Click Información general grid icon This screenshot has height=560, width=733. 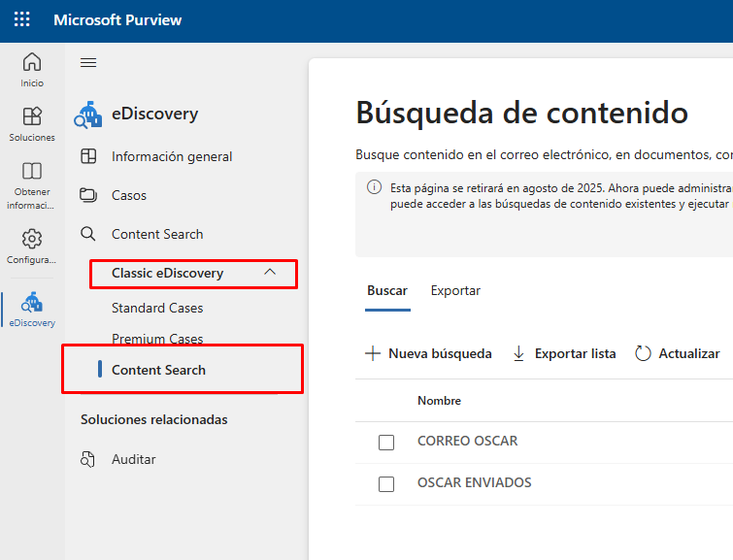88,156
